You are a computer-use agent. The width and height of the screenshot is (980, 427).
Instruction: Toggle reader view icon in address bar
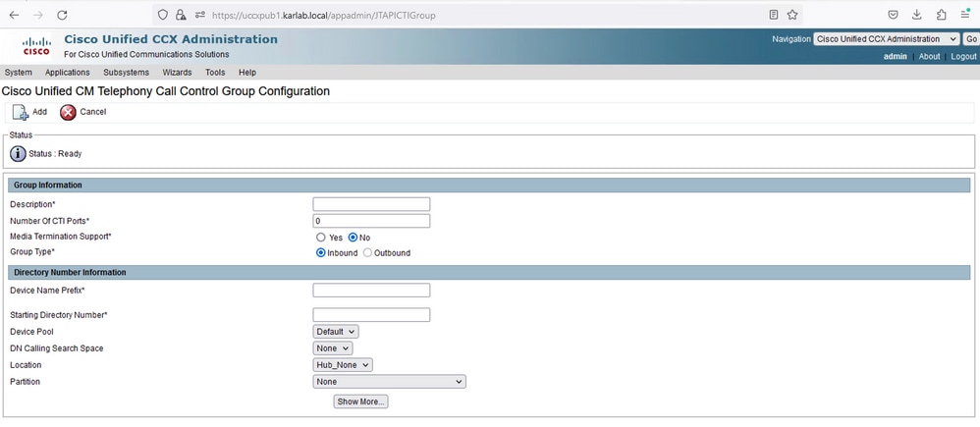click(774, 15)
